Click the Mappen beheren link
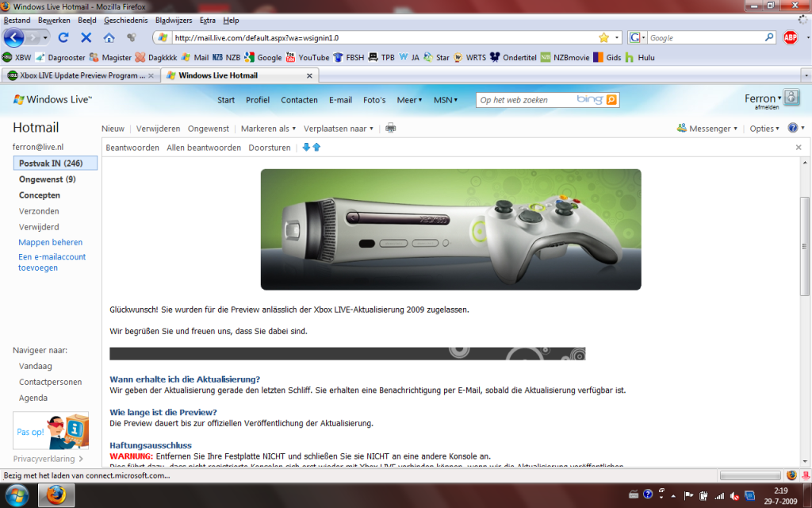This screenshot has height=508, width=812. pos(50,242)
